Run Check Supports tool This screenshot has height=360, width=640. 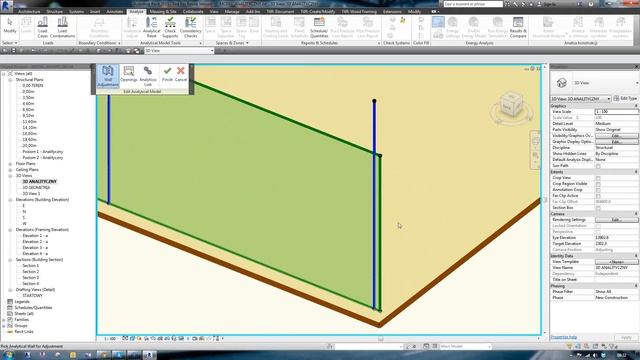tap(170, 27)
